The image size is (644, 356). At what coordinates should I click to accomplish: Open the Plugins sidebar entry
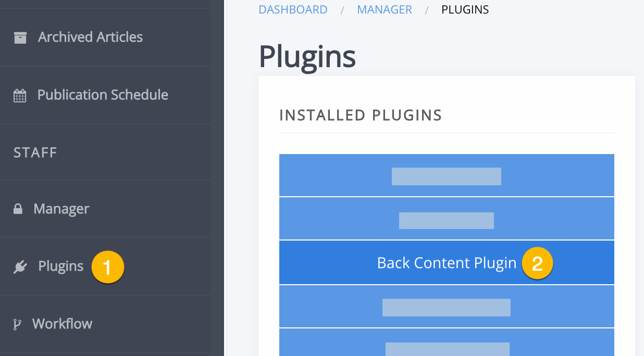click(60, 265)
